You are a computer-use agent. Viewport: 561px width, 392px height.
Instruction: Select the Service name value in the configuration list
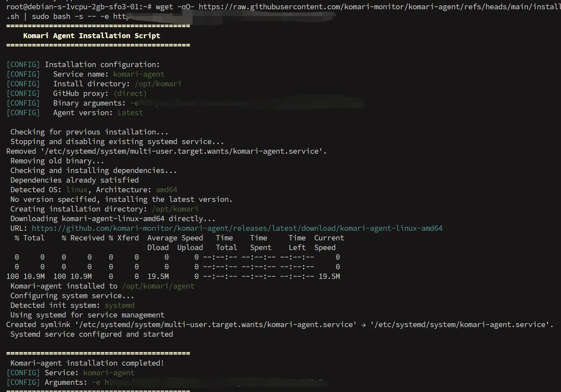tap(139, 74)
